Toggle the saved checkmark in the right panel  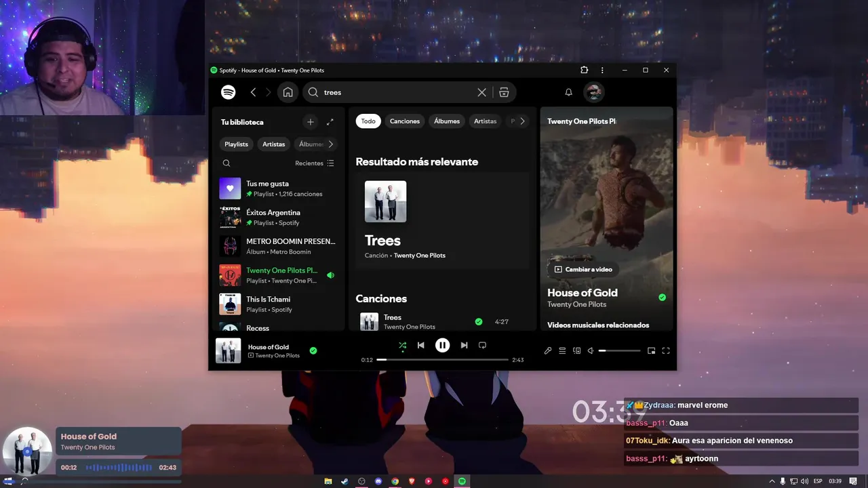pyautogui.click(x=663, y=298)
